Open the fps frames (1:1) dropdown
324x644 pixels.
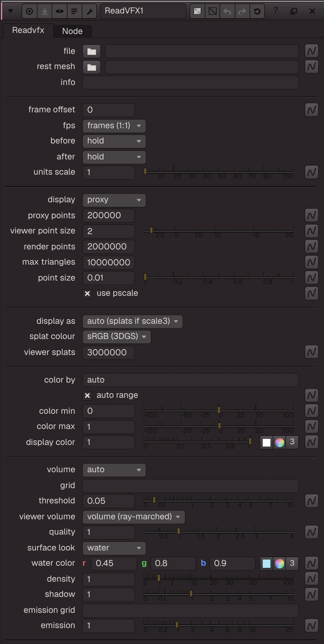(x=114, y=126)
